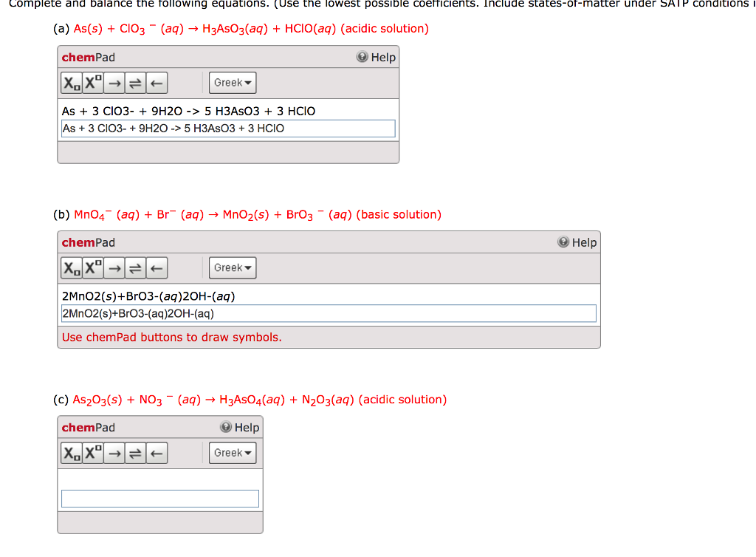Insert a reaction arrow in part (a) chemPad

pyautogui.click(x=113, y=82)
